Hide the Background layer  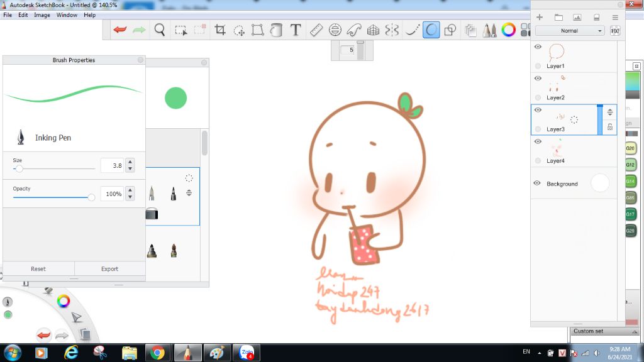(x=537, y=183)
